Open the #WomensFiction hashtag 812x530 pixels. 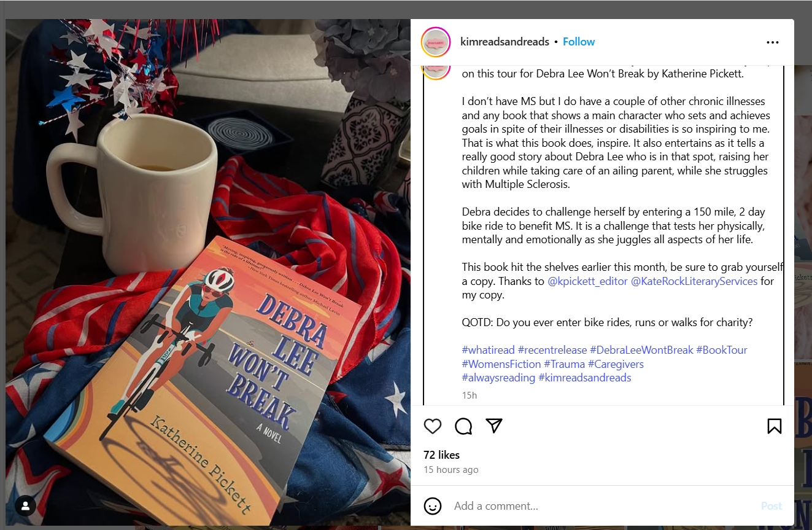pyautogui.click(x=501, y=364)
